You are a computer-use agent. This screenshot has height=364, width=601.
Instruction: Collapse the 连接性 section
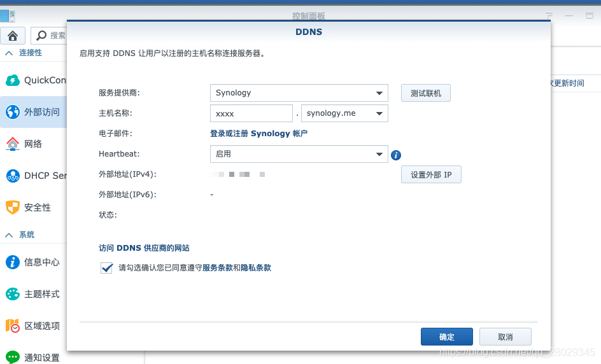click(9, 53)
